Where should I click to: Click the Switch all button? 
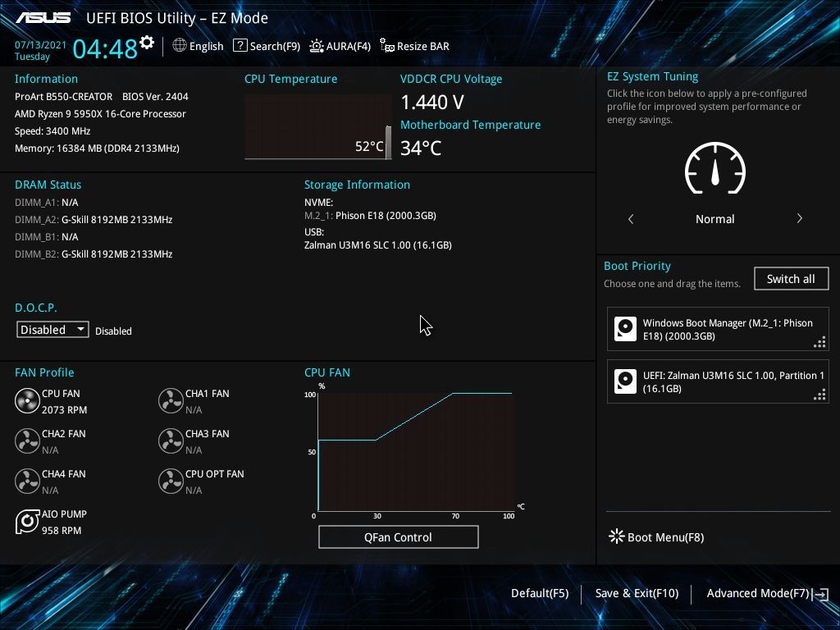(791, 279)
